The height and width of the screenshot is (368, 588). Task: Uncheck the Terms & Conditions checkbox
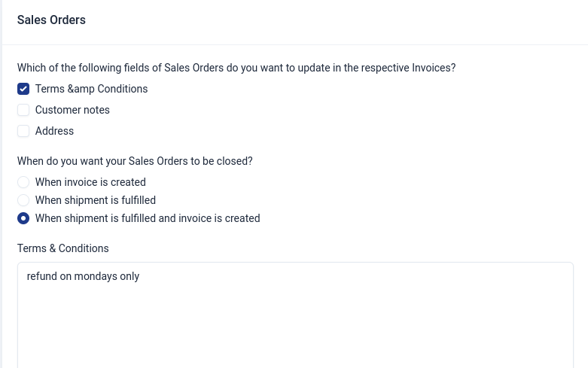[23, 89]
